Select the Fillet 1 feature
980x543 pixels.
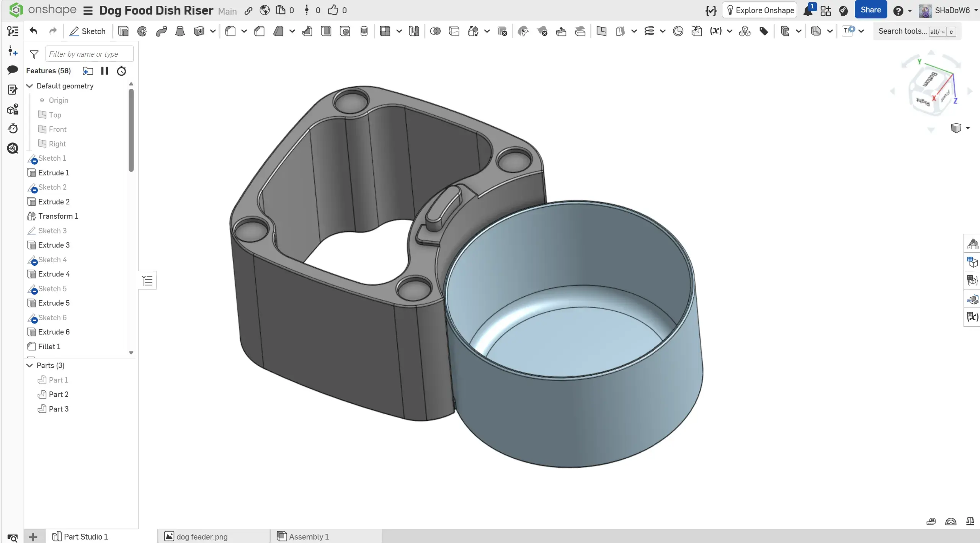click(x=49, y=347)
